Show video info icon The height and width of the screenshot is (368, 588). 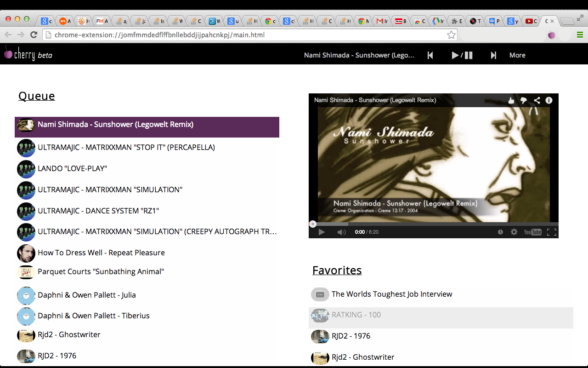549,100
